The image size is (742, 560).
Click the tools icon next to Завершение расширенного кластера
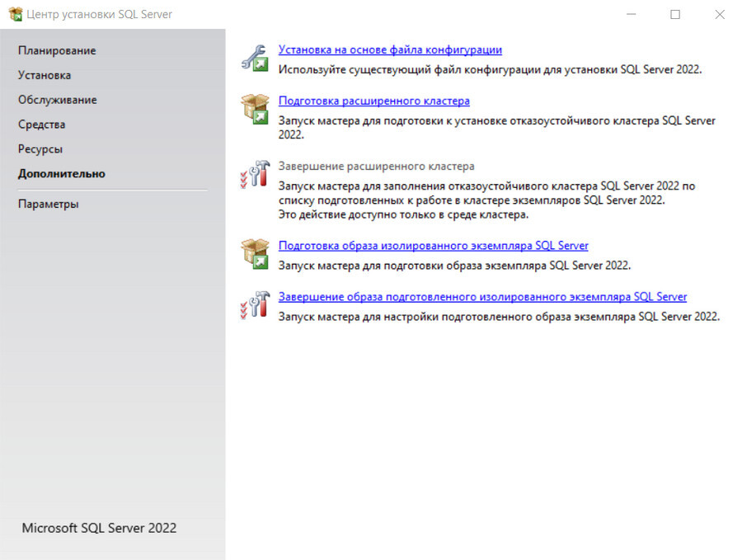(255, 174)
